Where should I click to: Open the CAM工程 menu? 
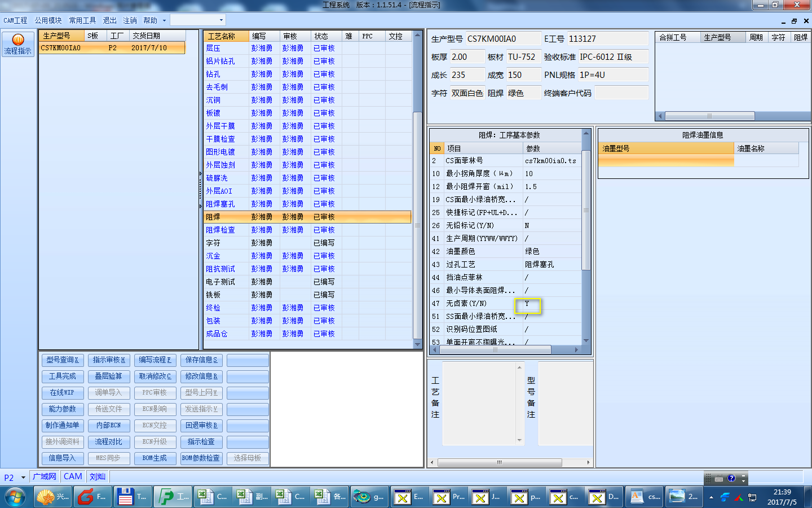point(15,20)
